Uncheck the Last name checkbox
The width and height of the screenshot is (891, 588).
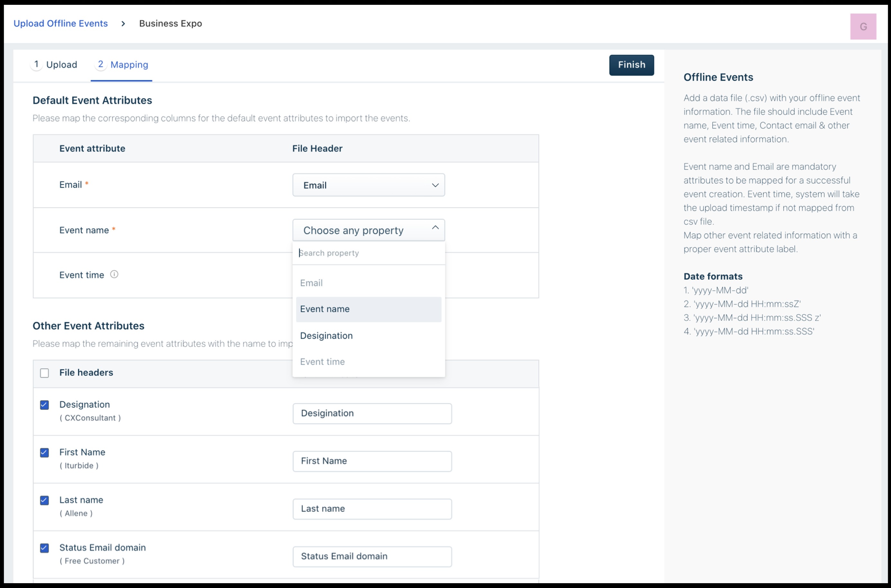[x=45, y=500]
